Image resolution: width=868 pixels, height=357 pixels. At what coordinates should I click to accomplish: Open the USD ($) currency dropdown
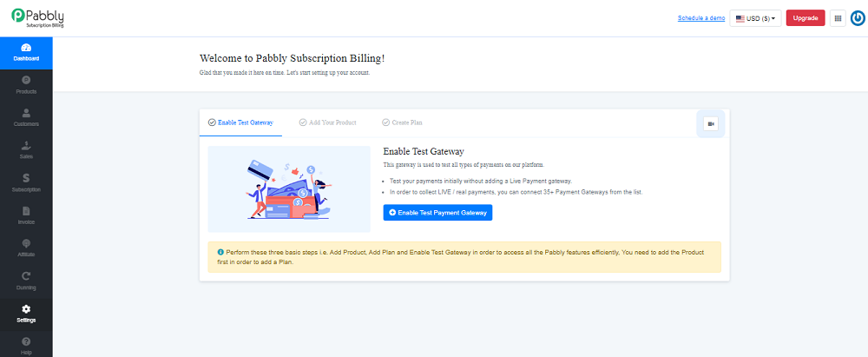coord(755,17)
